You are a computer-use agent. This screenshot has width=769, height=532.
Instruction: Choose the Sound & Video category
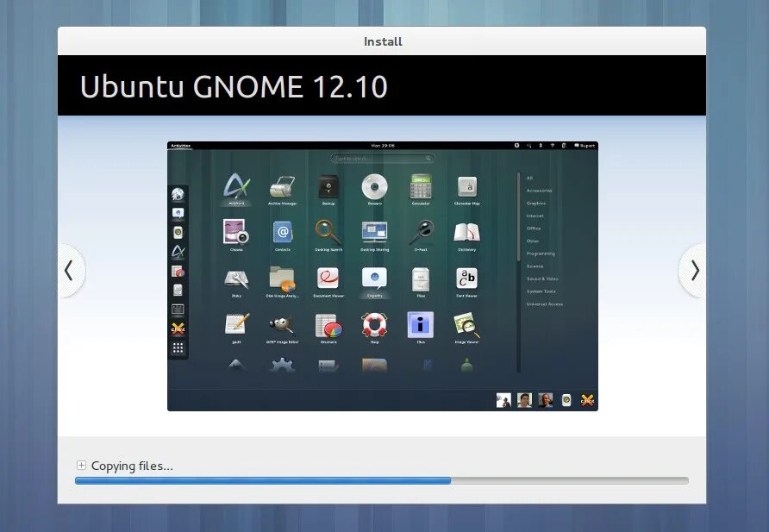click(x=542, y=279)
